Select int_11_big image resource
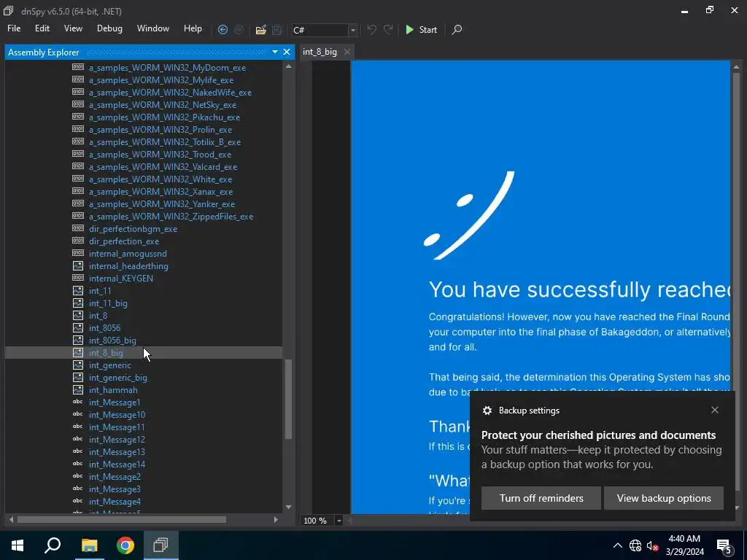This screenshot has height=560, width=747. click(x=108, y=303)
